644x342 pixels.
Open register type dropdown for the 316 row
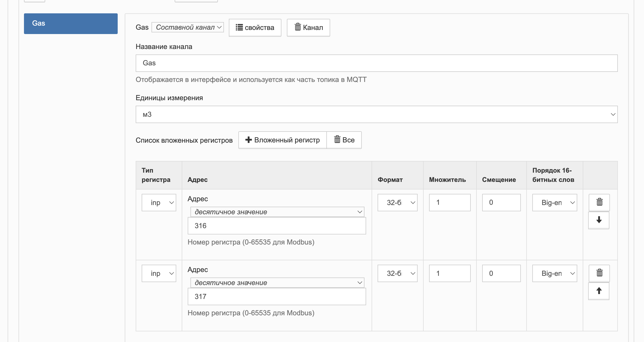[159, 203]
